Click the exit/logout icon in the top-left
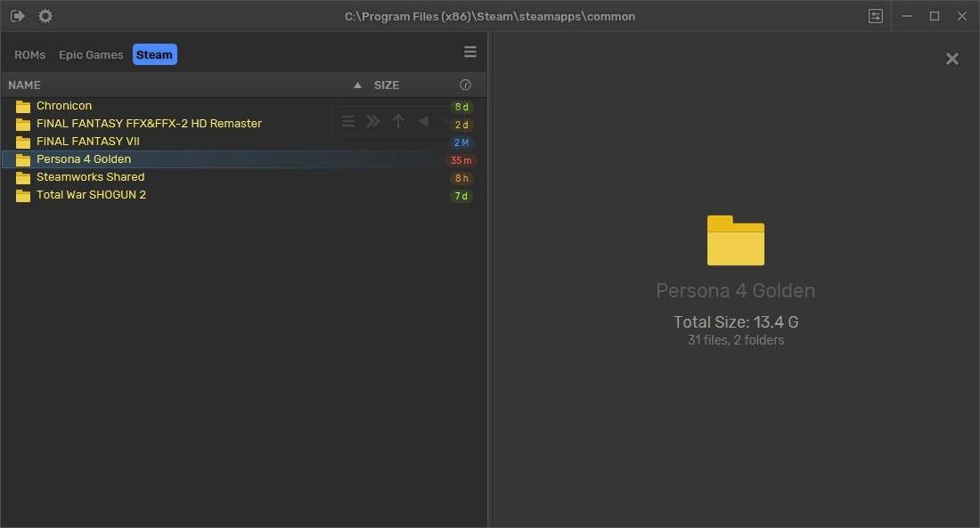This screenshot has height=528, width=980. [17, 15]
